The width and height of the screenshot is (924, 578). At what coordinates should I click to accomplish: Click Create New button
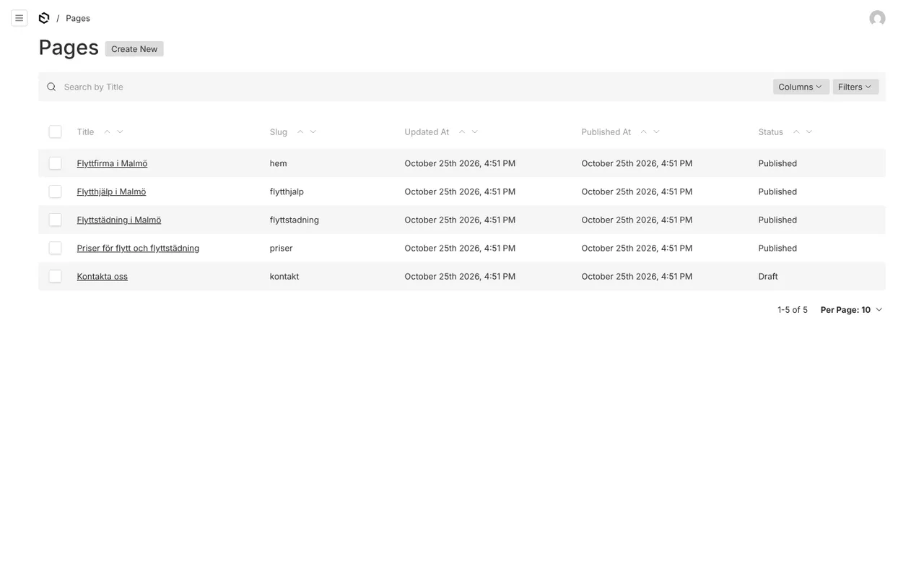(x=134, y=49)
